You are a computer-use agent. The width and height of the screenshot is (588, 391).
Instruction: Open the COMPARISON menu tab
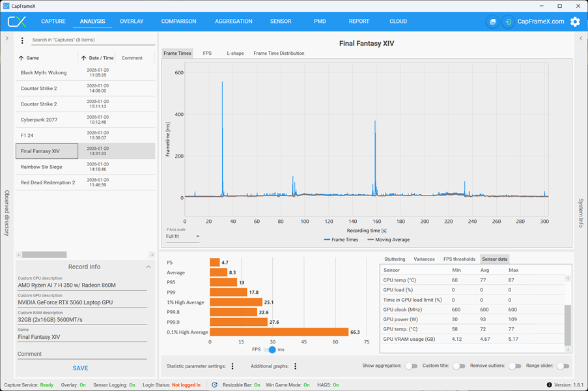coord(178,22)
